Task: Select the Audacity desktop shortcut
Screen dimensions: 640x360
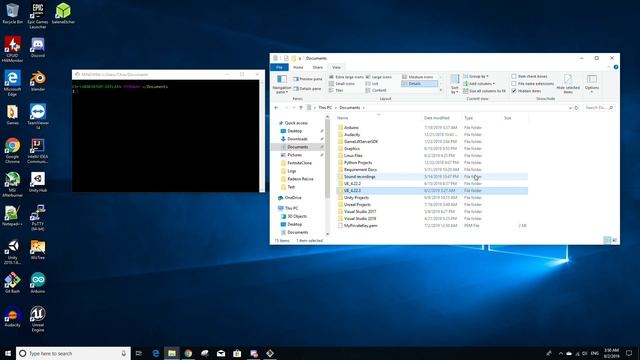Action: (x=12, y=316)
